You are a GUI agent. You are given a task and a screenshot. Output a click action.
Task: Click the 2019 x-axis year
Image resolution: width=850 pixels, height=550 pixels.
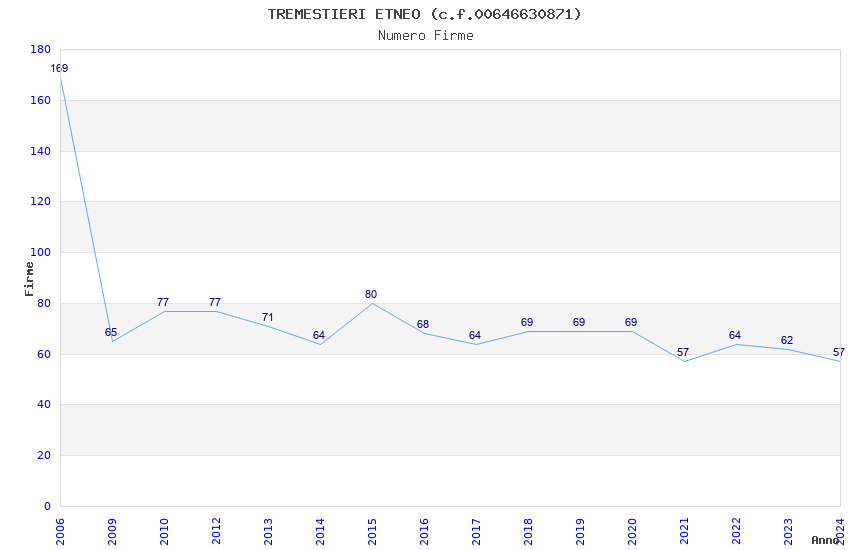coord(580,532)
